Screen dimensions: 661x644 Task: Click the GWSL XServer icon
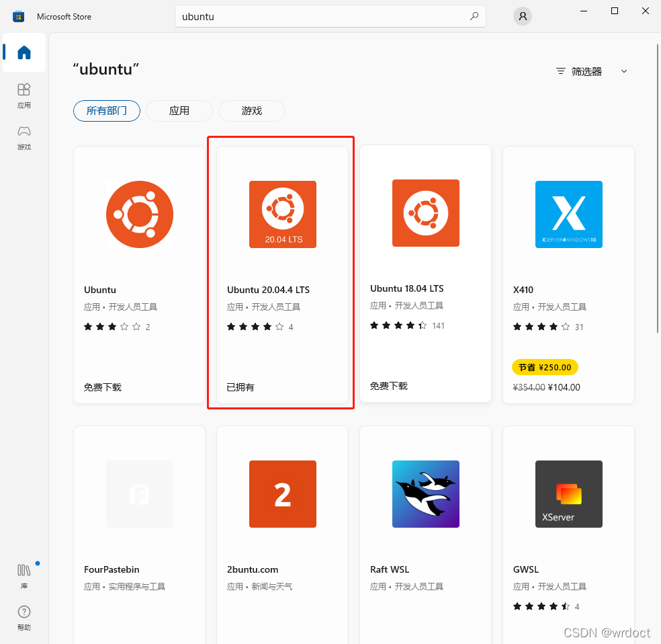click(x=568, y=493)
